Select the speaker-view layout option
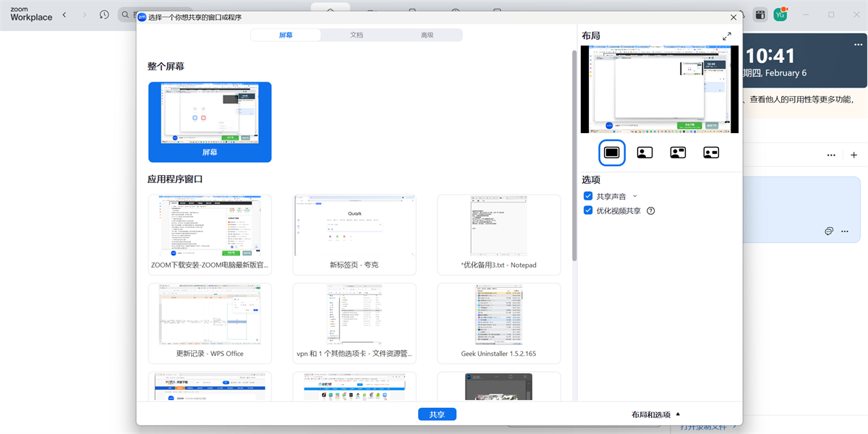The width and height of the screenshot is (868, 434). coord(644,153)
